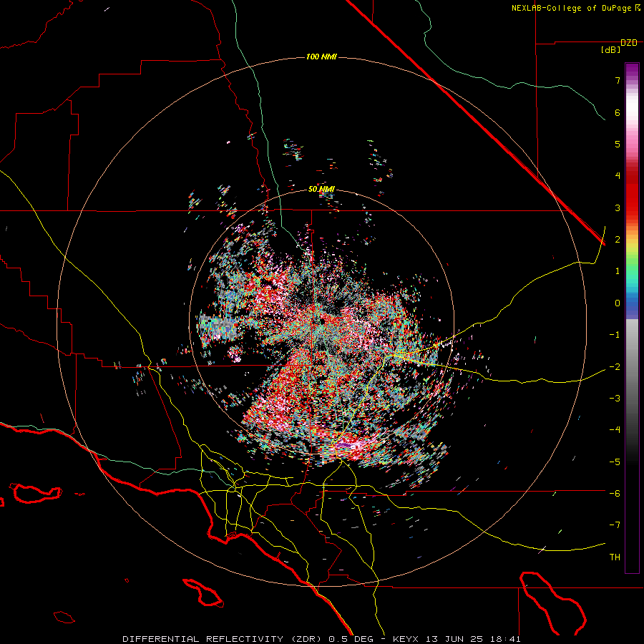This screenshot has width=644, height=644.
Task: Click the -1 value on the dB scale
Action: coord(615,335)
